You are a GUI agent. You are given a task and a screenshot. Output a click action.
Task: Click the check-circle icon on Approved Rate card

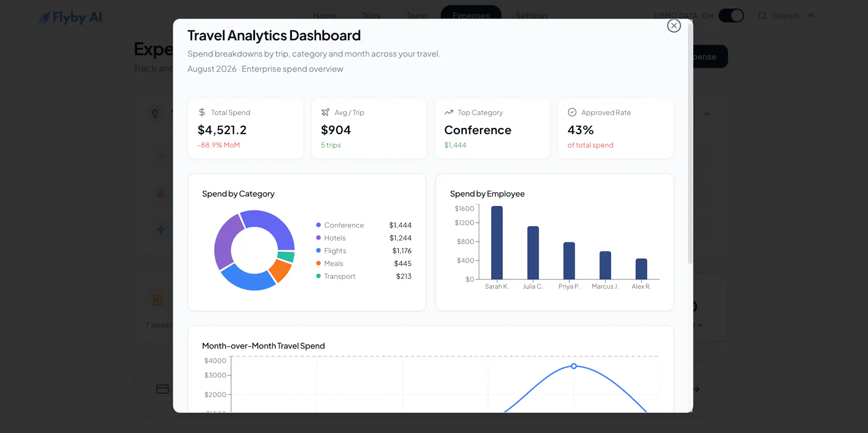pos(572,112)
